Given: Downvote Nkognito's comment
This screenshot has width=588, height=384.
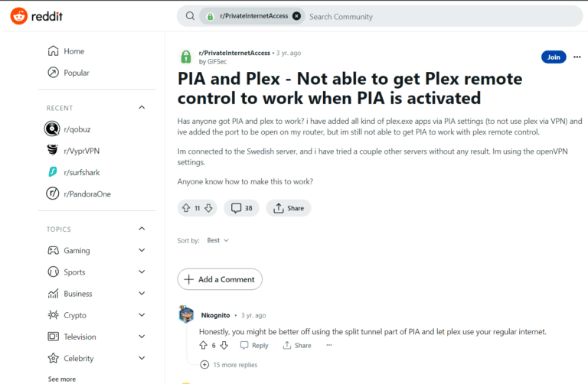Looking at the screenshot, I should 224,345.
